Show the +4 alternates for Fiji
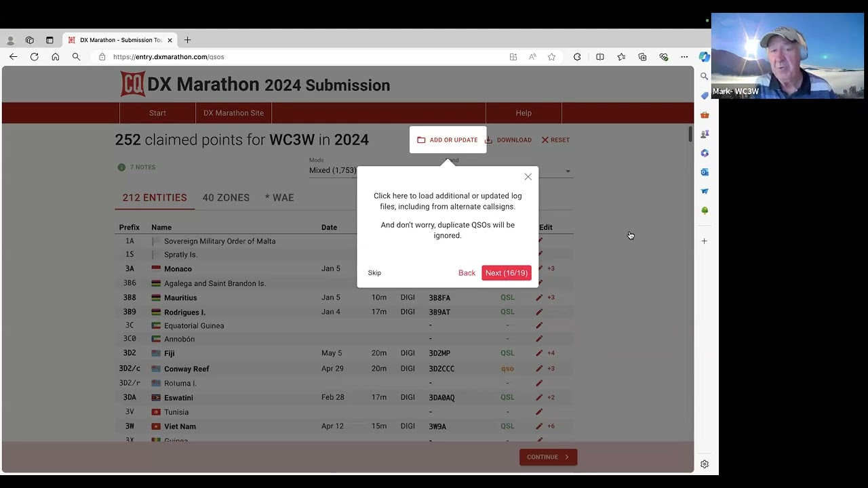The width and height of the screenshot is (868, 488). pos(551,353)
